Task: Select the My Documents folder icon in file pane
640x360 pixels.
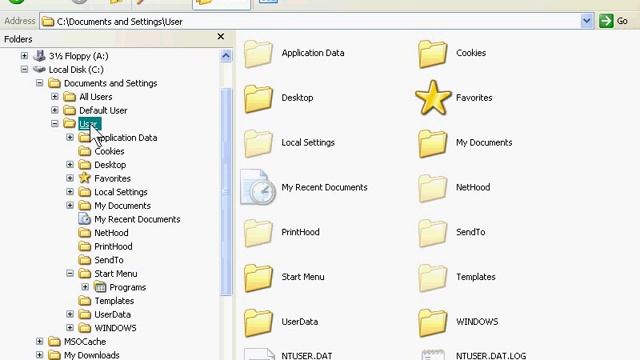Action: (433, 143)
